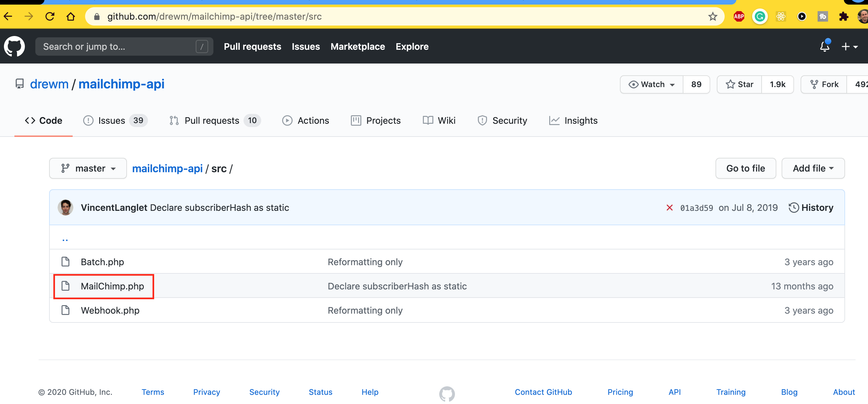Open the Chrome extensions puzzle icon
This screenshot has width=868, height=404.
click(843, 16)
